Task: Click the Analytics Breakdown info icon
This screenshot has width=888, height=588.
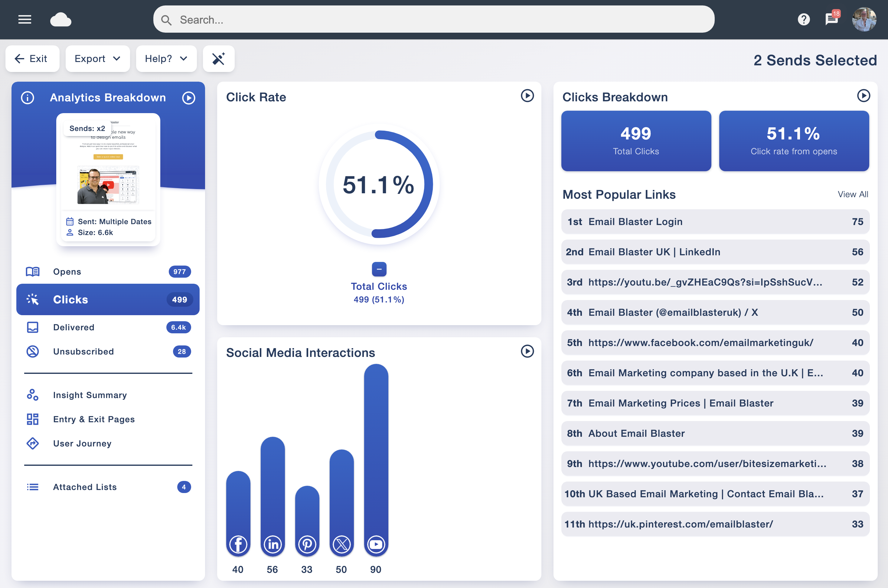Action: pyautogui.click(x=28, y=98)
